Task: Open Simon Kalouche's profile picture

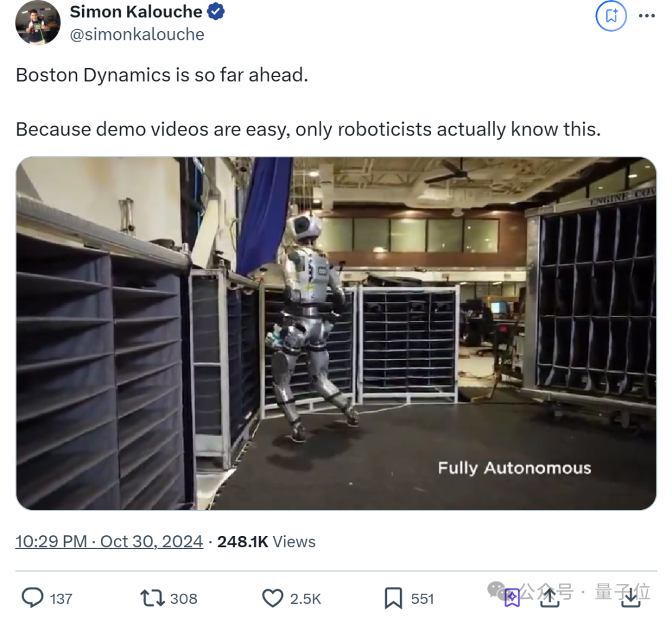Action: tap(38, 22)
